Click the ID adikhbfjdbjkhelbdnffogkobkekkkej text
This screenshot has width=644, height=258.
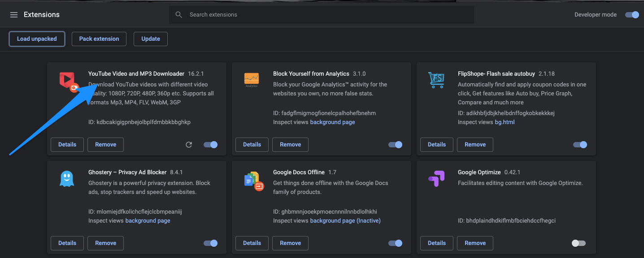tap(506, 113)
